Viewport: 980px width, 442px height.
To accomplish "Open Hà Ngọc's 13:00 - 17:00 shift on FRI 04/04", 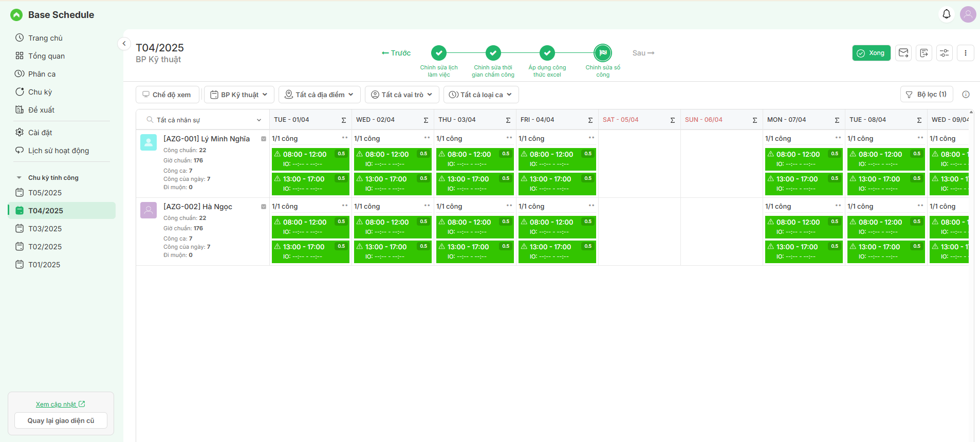I will (557, 251).
